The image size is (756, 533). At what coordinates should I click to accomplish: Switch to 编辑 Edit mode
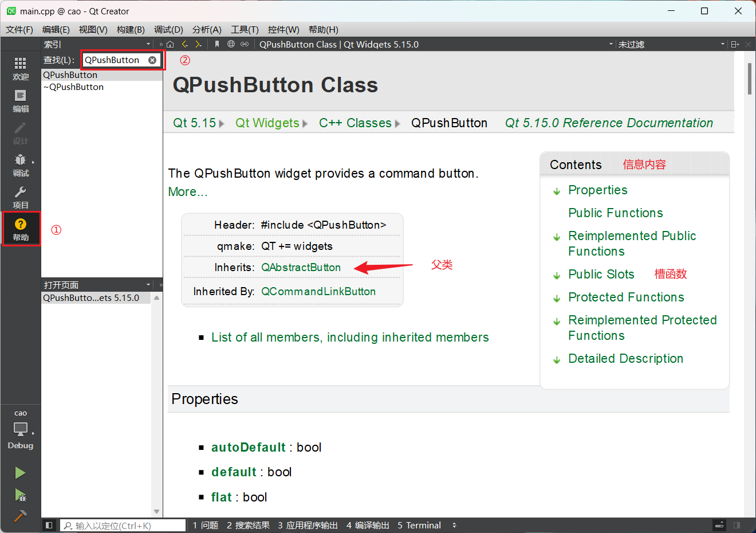click(x=21, y=101)
